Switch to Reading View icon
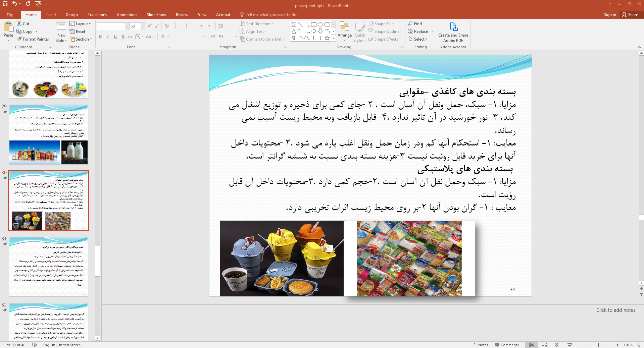644x348 pixels. [x=557, y=345]
